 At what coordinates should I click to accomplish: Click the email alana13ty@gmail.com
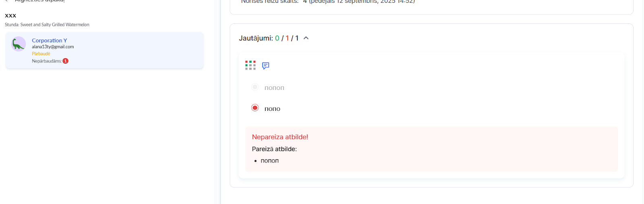coord(53,47)
